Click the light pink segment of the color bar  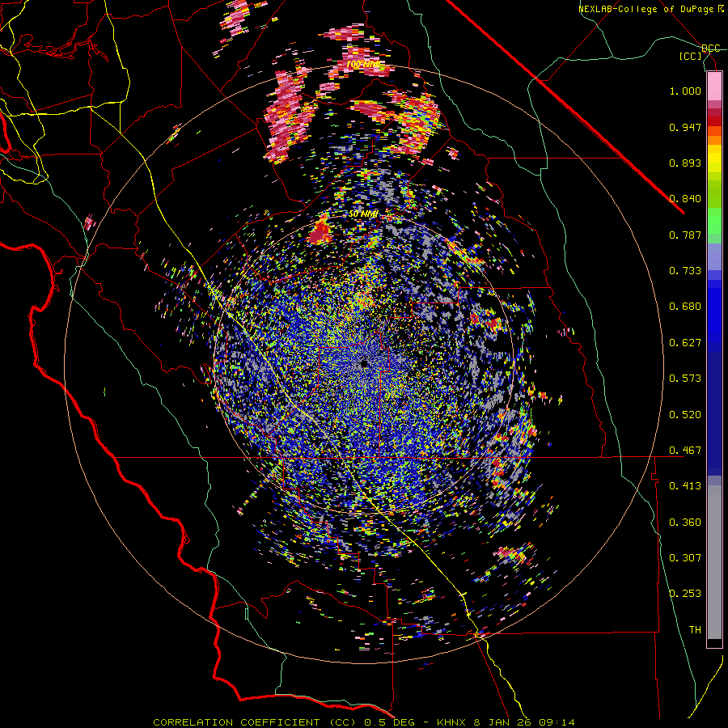point(714,86)
